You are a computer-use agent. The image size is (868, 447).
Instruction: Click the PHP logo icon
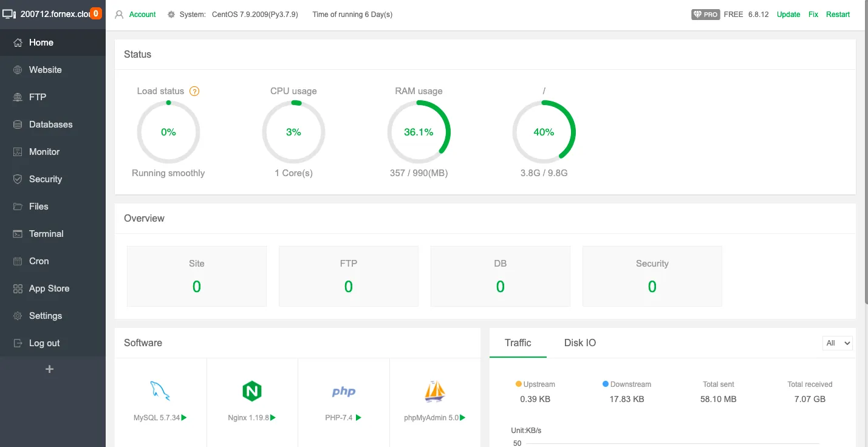coord(343,392)
